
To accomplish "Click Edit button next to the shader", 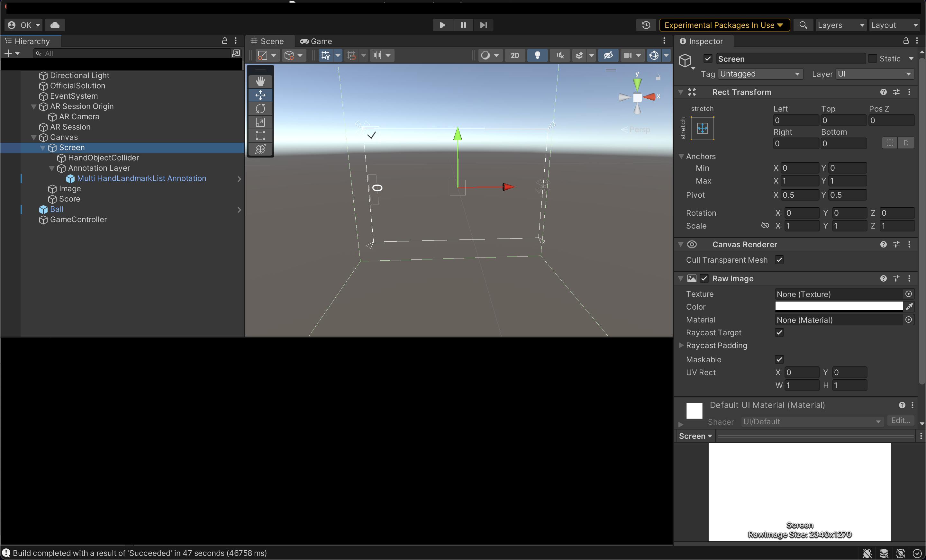I will tap(901, 420).
